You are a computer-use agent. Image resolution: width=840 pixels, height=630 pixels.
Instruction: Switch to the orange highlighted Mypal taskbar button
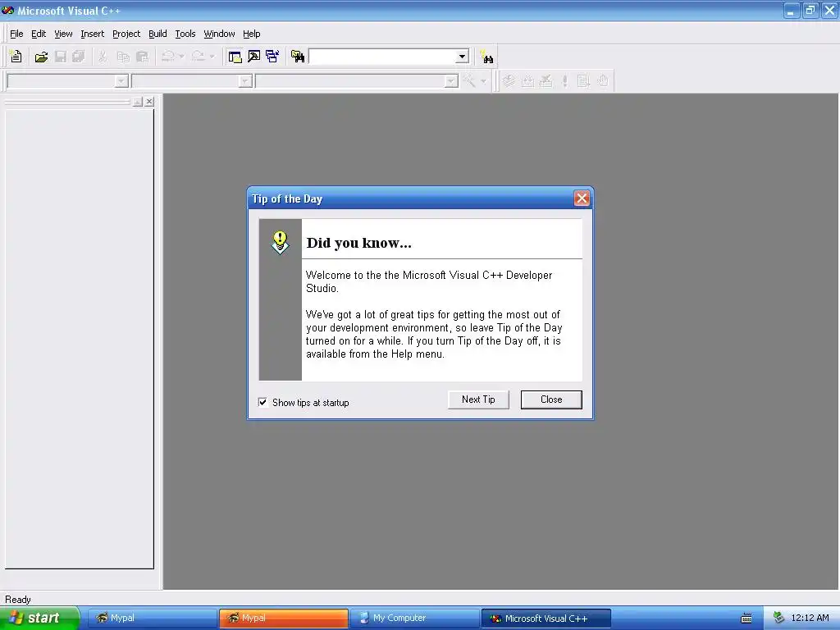[283, 619]
